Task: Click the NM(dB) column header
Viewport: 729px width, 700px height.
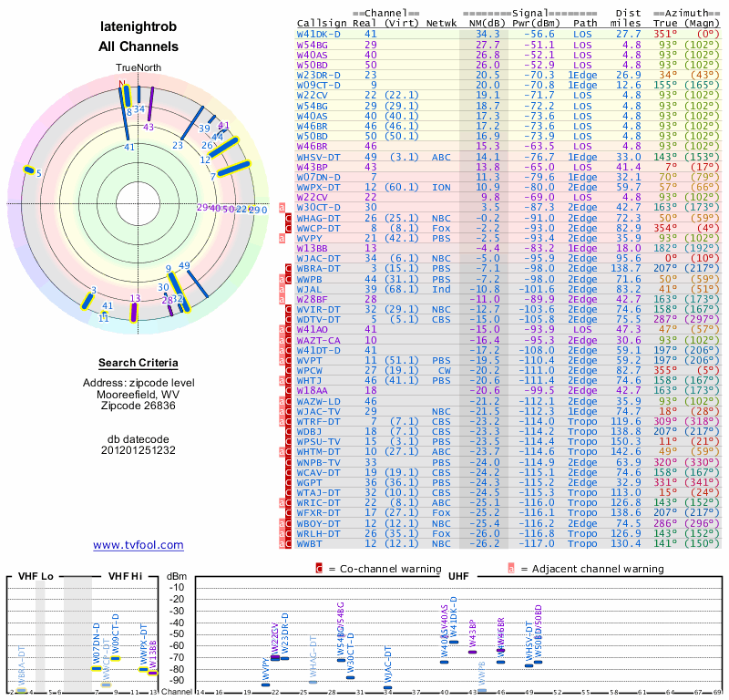Action: (x=485, y=24)
